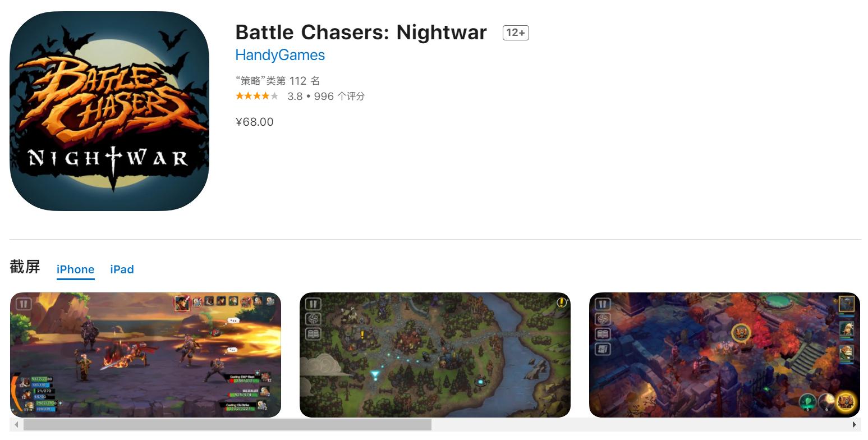Screen dimensions: 868x440
Task: Open the dungeon scene screenshot thumbnail
Action: tap(724, 355)
